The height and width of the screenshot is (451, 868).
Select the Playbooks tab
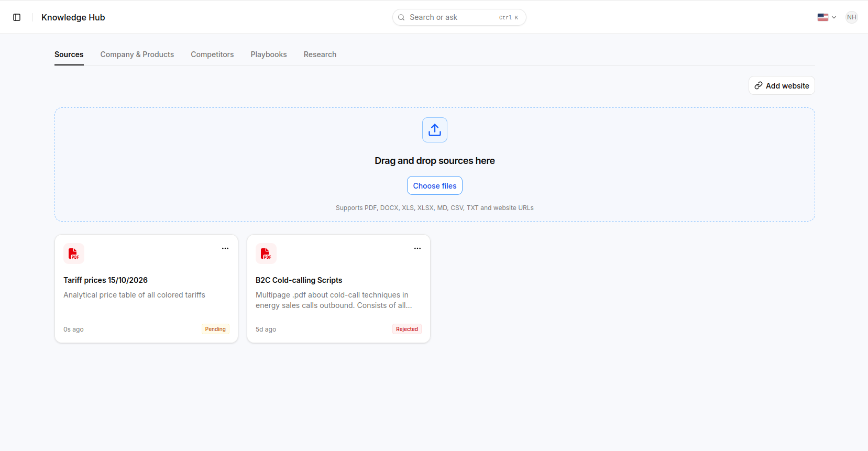point(269,54)
